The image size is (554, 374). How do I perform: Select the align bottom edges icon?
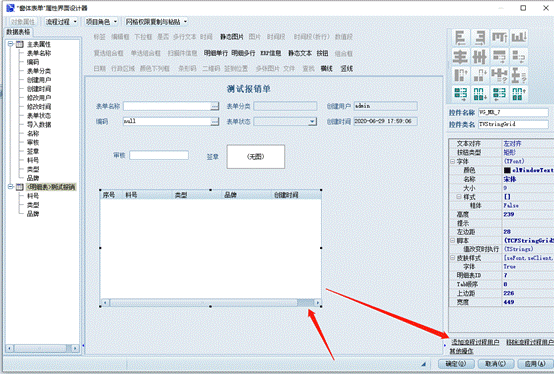519,38
